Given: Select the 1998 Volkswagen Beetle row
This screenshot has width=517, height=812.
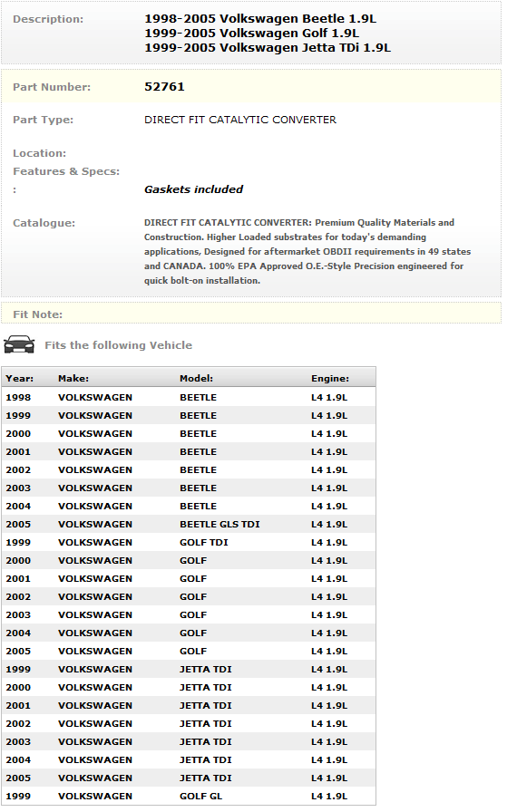Looking at the screenshot, I should [189, 398].
